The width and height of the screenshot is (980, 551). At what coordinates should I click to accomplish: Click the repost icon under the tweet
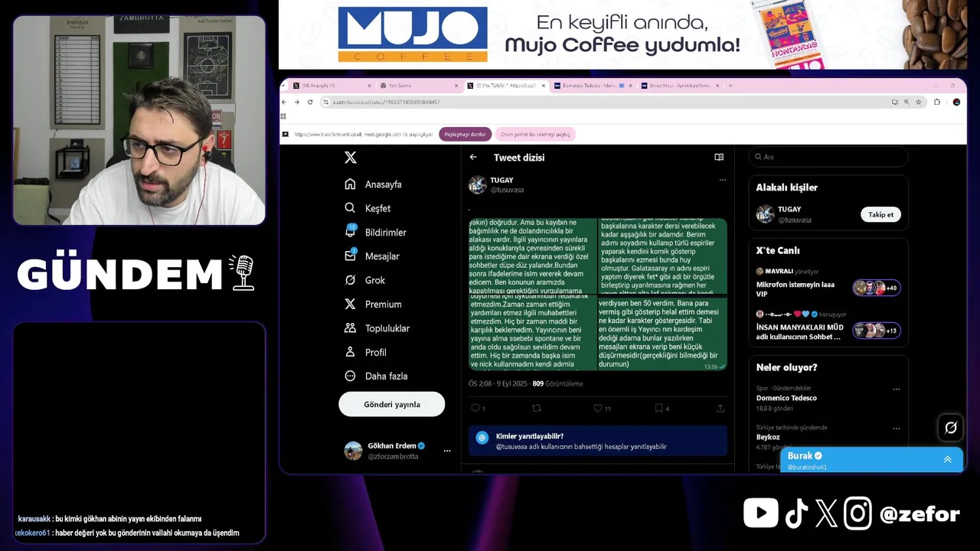(536, 408)
